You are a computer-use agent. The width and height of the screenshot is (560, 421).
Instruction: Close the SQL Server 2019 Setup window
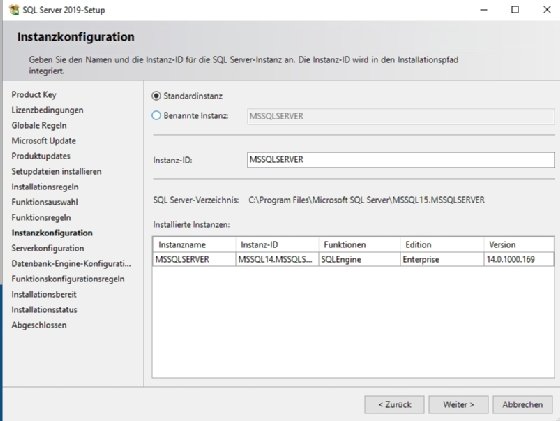[x=547, y=10]
